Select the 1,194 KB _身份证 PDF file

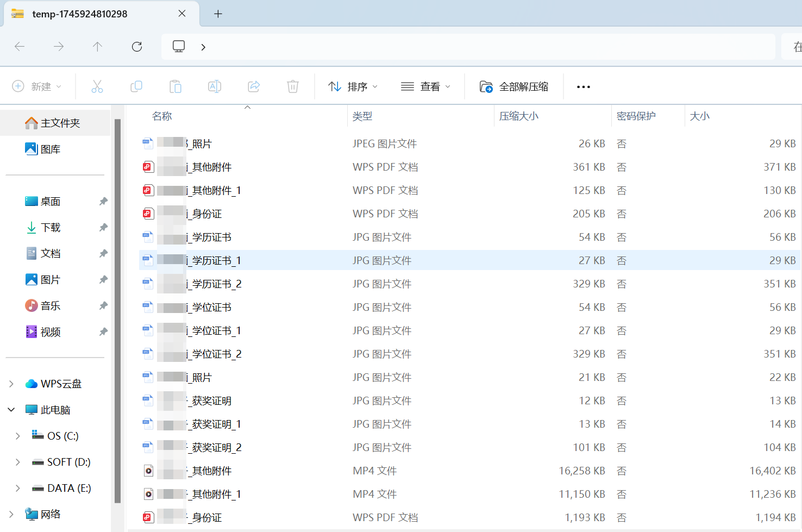(470, 517)
